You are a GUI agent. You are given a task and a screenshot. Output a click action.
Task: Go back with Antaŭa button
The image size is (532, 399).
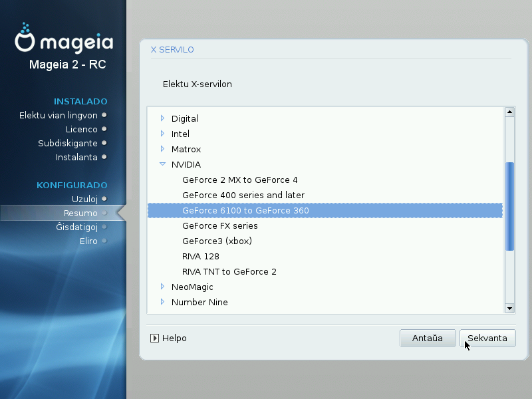428,338
